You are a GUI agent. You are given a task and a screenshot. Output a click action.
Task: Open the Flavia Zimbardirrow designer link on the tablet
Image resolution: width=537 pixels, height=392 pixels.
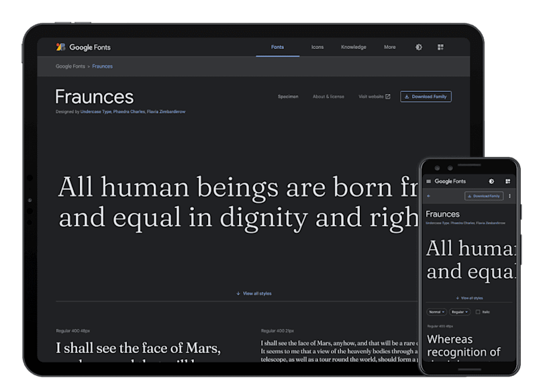(x=166, y=111)
